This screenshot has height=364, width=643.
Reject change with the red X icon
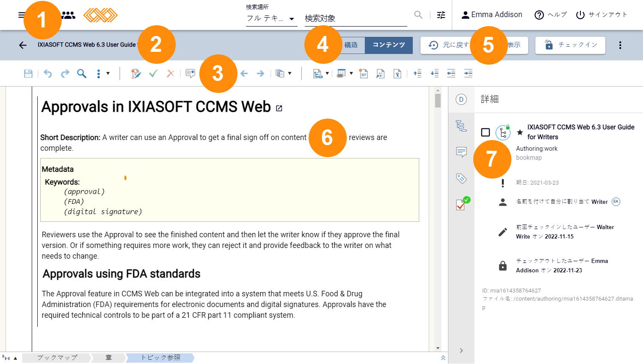tap(170, 74)
